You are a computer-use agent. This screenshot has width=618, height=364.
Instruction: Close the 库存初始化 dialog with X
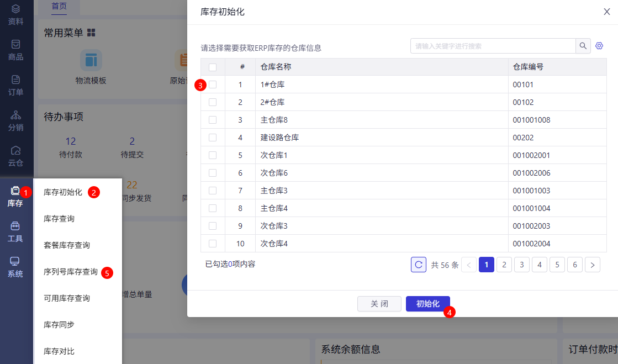point(607,12)
